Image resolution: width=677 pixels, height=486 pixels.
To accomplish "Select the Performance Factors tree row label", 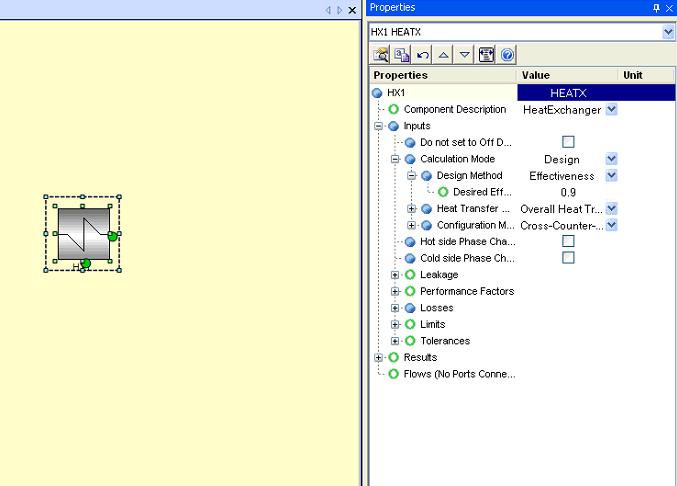I will (467, 291).
